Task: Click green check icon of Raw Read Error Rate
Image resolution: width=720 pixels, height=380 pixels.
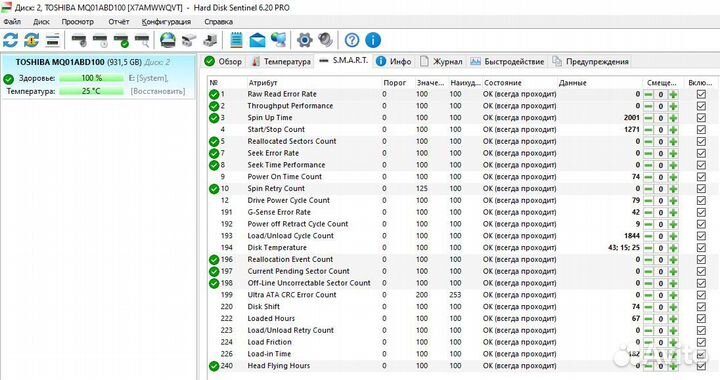Action: (x=214, y=95)
